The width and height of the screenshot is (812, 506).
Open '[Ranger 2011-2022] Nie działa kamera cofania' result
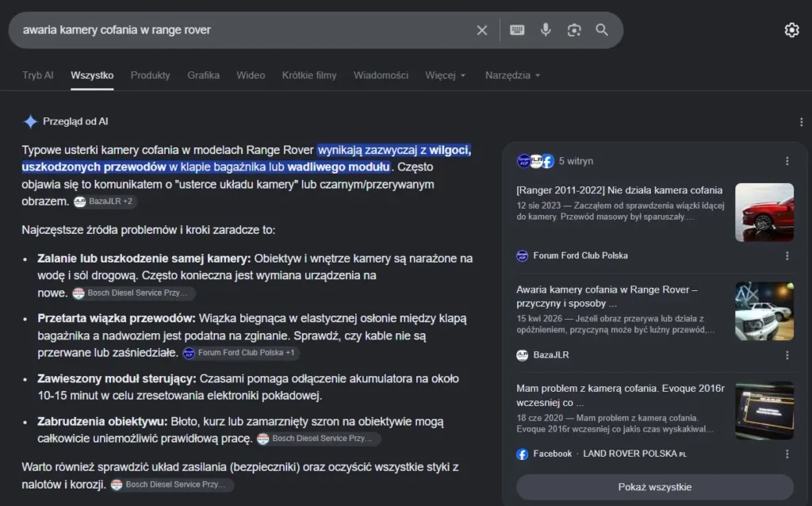[619, 190]
